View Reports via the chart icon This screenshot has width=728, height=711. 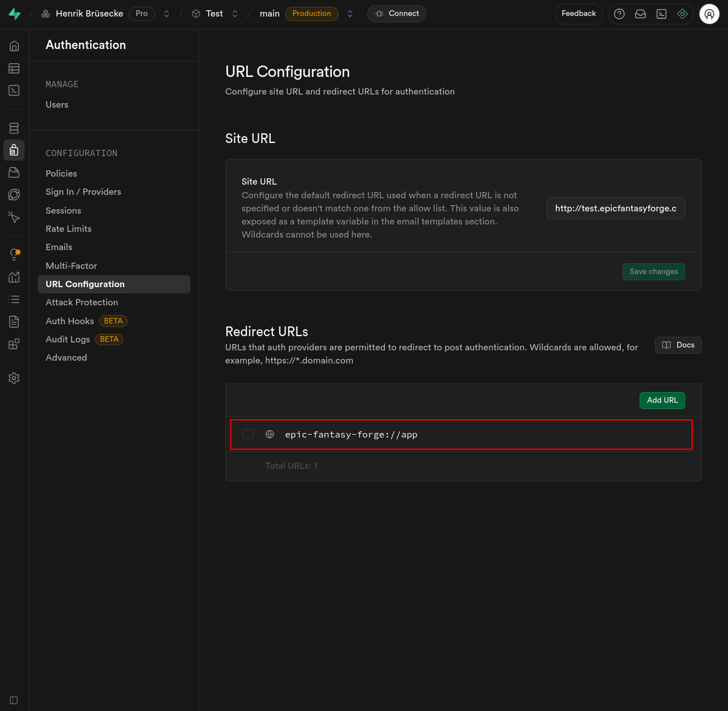tap(14, 277)
